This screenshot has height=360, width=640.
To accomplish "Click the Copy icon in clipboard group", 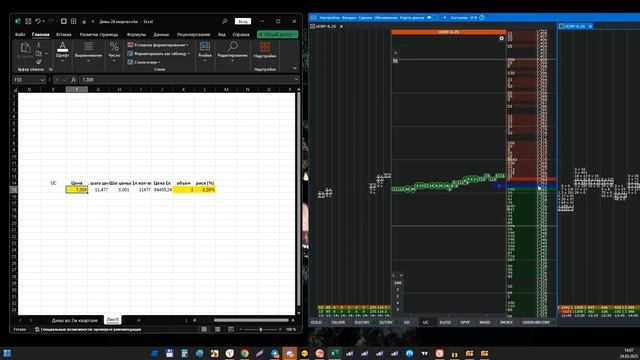I will (x=38, y=53).
